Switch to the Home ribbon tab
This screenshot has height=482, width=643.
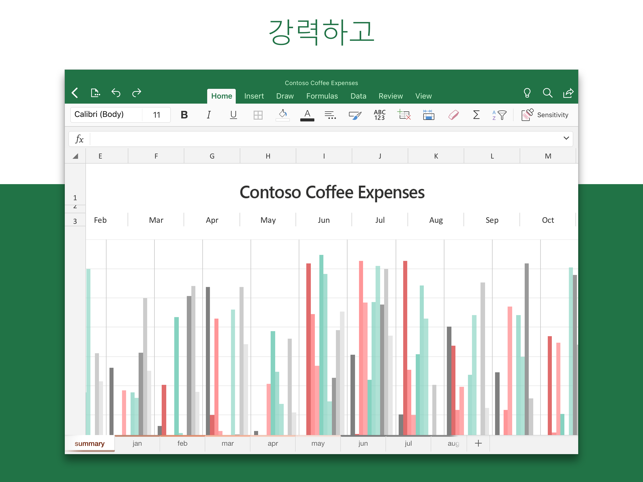221,96
